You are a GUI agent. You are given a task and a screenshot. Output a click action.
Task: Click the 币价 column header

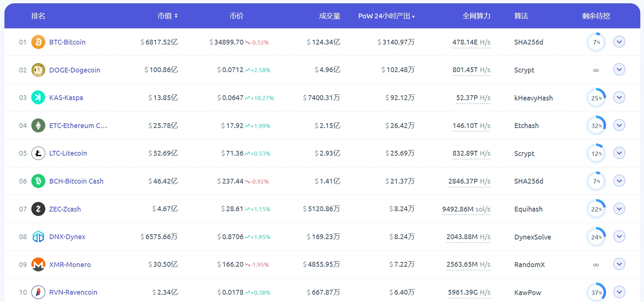pyautogui.click(x=237, y=16)
